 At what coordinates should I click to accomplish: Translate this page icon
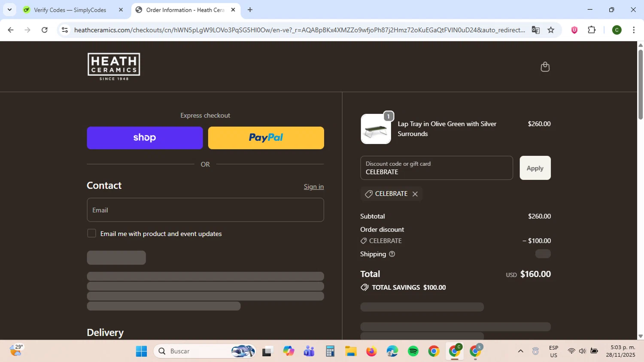[x=535, y=30]
